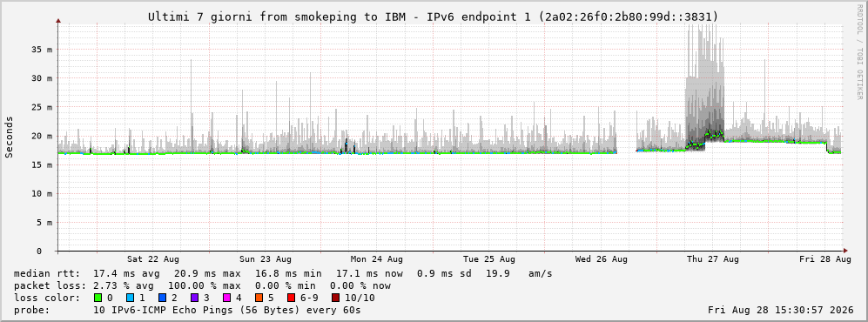
Task: Click the graph title text
Action: (434, 17)
